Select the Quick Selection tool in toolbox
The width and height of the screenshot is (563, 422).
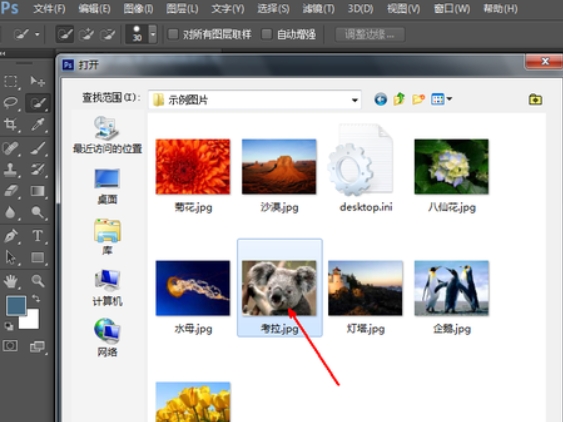(37, 103)
